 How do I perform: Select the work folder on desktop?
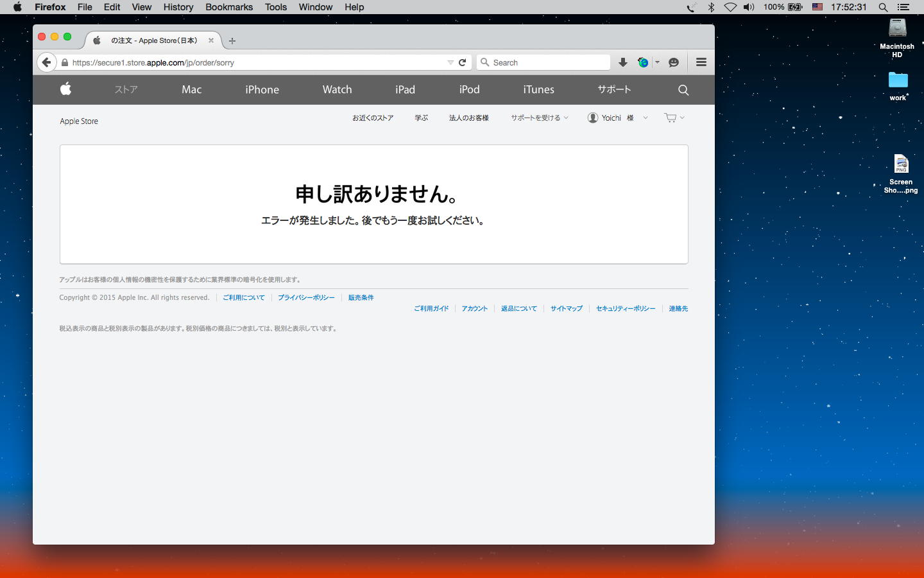[x=898, y=86]
